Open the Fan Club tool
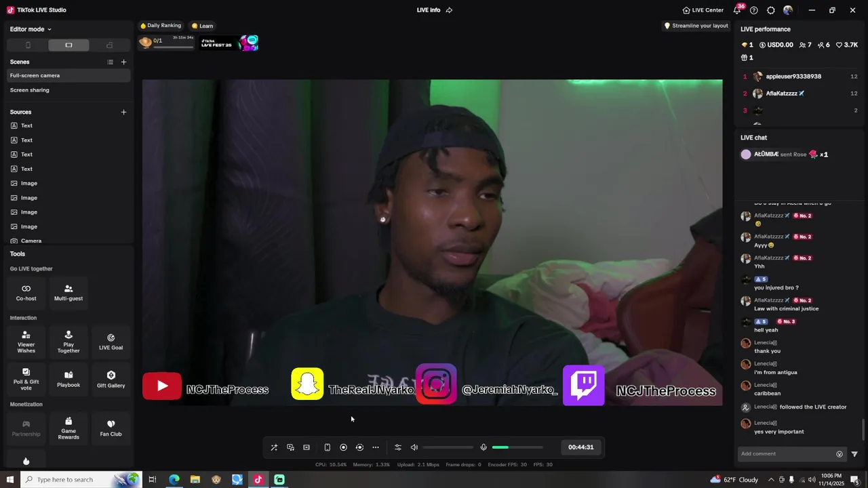 point(111,428)
